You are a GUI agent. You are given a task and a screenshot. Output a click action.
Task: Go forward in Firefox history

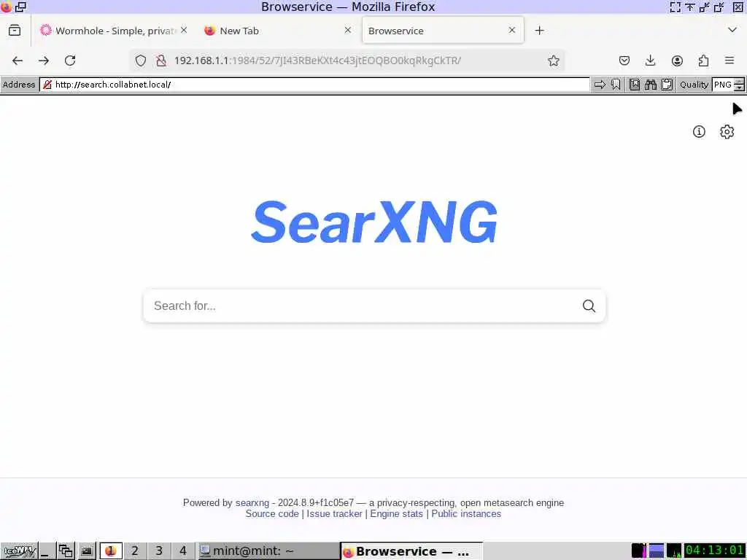44,61
